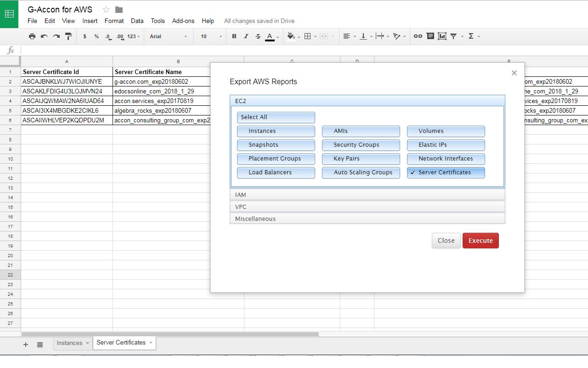The image size is (588, 368).
Task: Open the move to folder icon
Action: (x=119, y=10)
